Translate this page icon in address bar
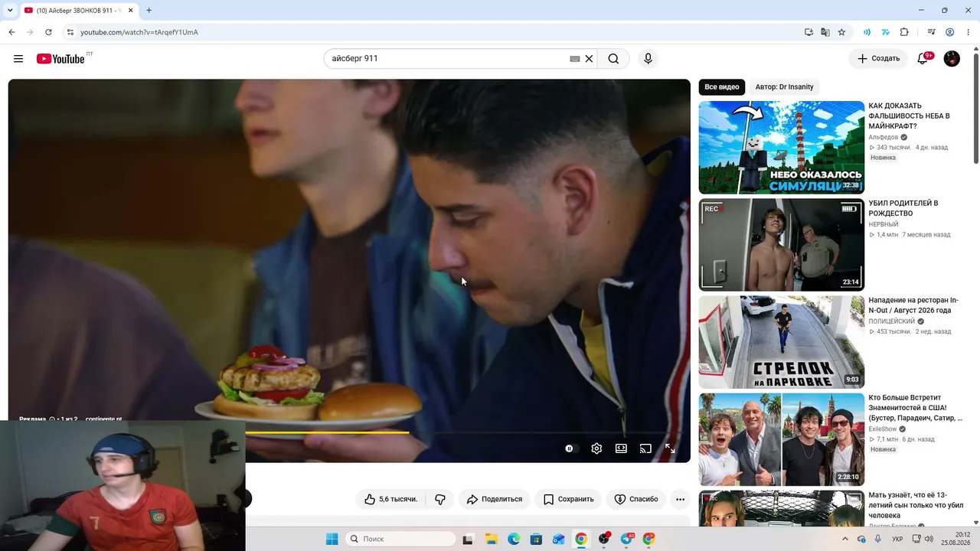The width and height of the screenshot is (980, 551). [x=825, y=32]
